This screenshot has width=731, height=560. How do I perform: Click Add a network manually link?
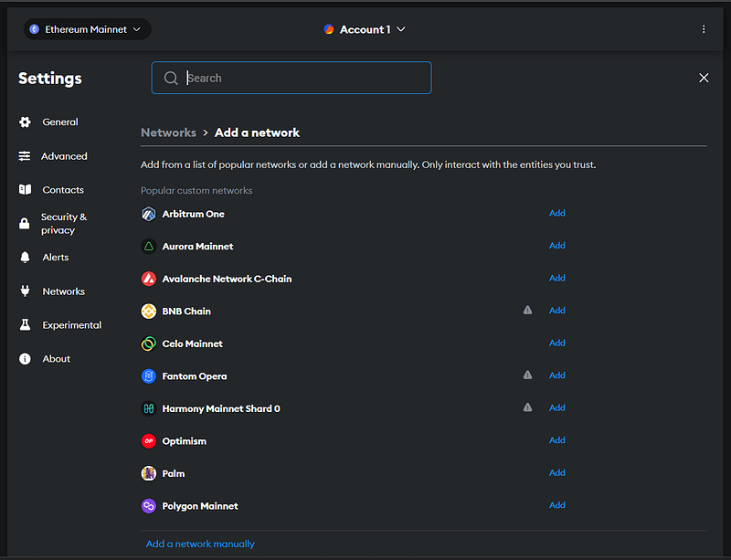click(x=200, y=544)
